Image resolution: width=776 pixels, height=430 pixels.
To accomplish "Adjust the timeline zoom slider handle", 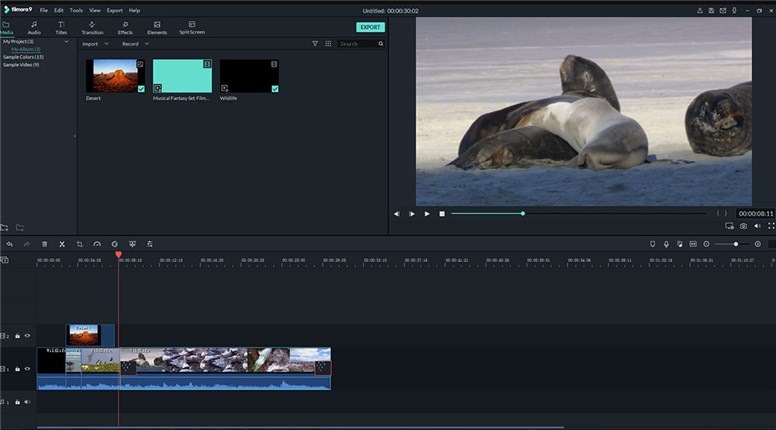I will [736, 244].
